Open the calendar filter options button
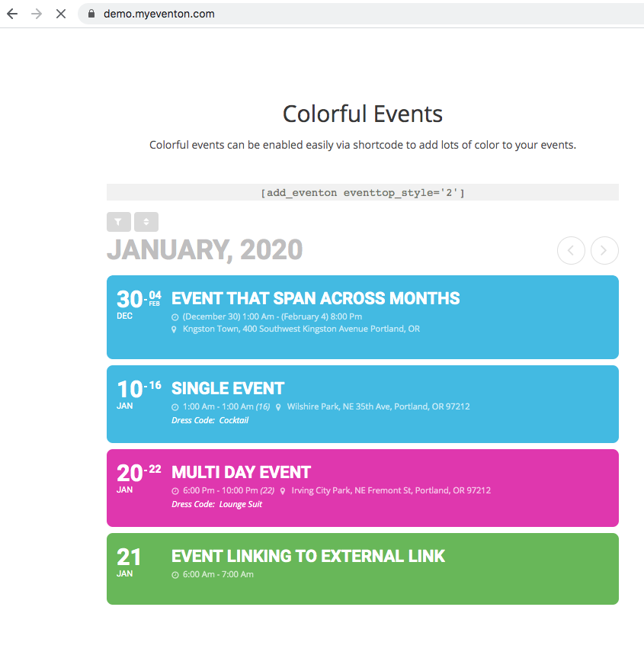644x652 pixels. pyautogui.click(x=118, y=222)
